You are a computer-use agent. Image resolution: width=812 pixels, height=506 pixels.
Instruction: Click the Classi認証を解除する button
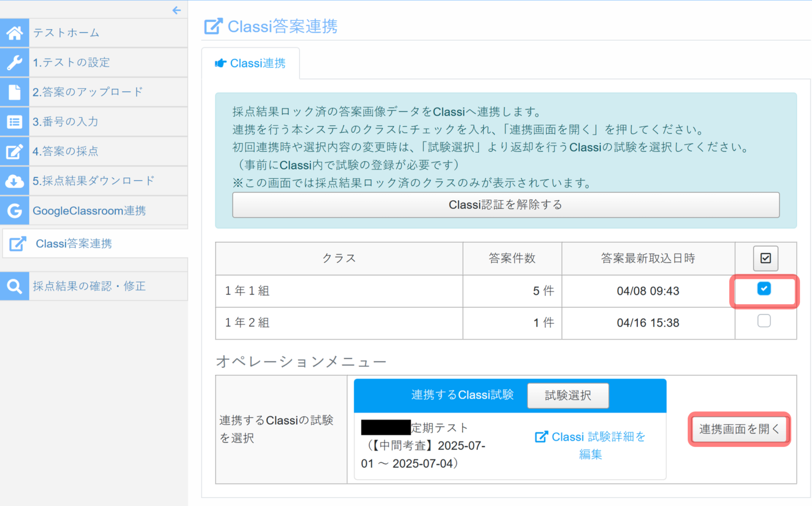[506, 205]
